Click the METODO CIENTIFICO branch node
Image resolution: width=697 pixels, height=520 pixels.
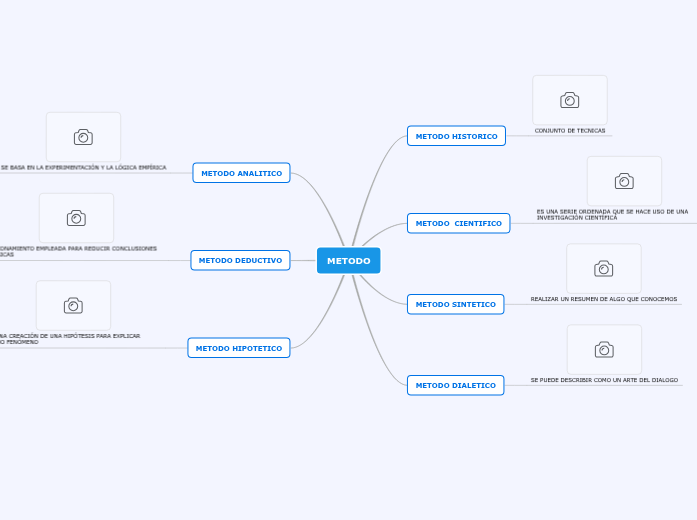click(458, 223)
